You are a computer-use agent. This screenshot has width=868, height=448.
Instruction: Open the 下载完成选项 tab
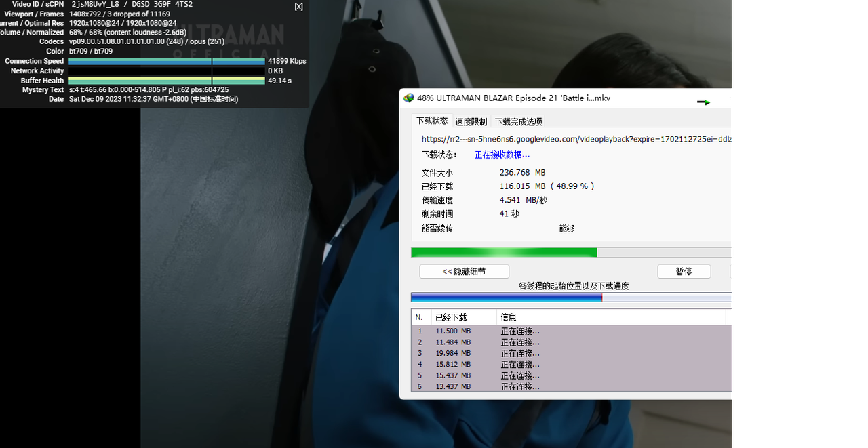[518, 122]
